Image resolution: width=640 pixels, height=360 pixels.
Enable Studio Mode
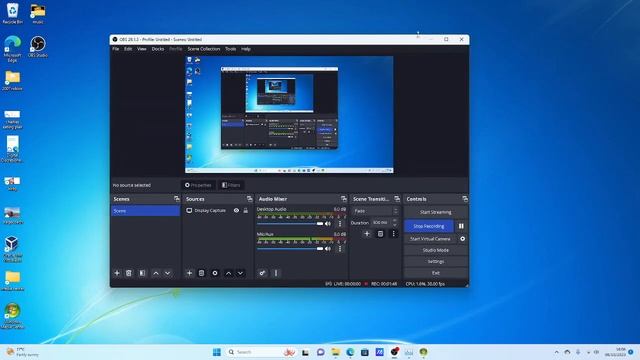pyautogui.click(x=436, y=250)
